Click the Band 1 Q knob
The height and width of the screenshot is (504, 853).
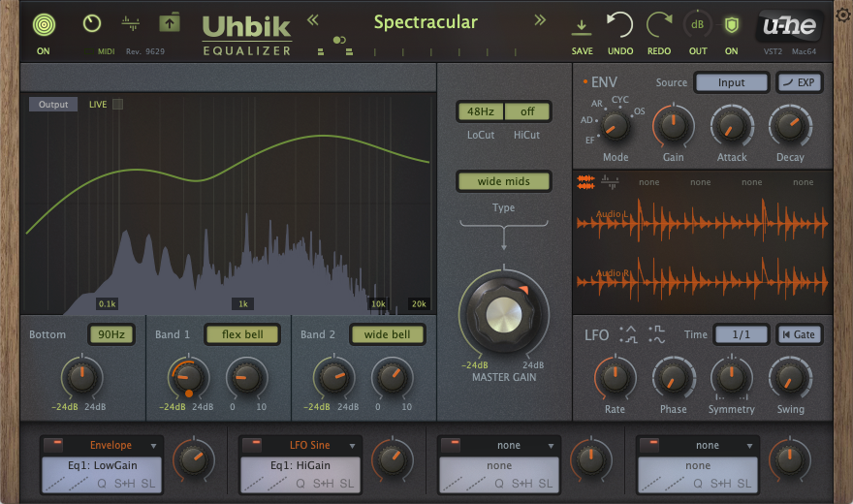pyautogui.click(x=246, y=377)
